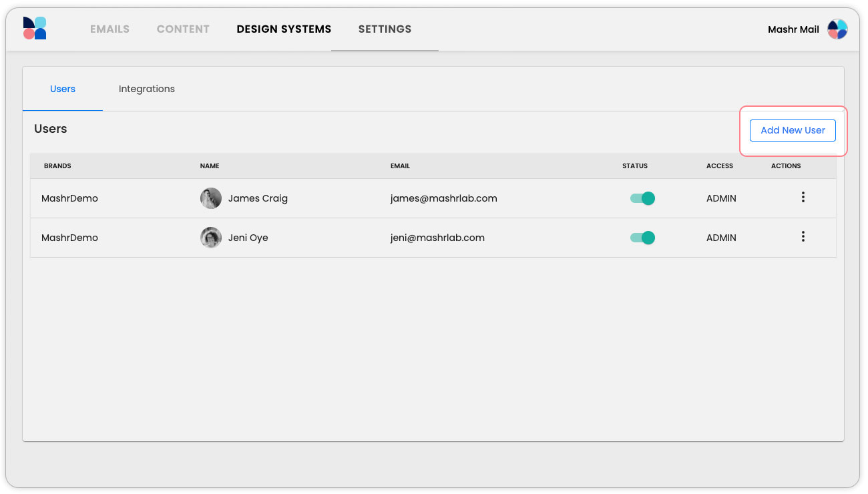Open the Content menu

[x=183, y=29]
